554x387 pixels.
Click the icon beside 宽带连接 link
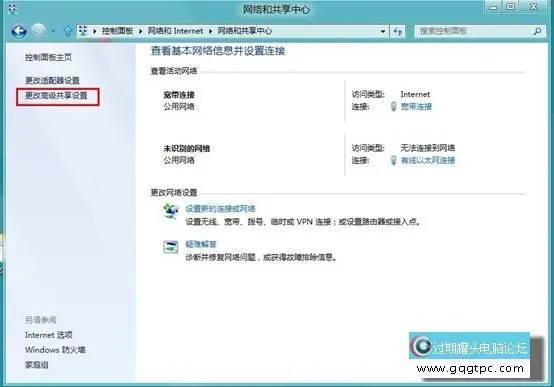[x=393, y=106]
